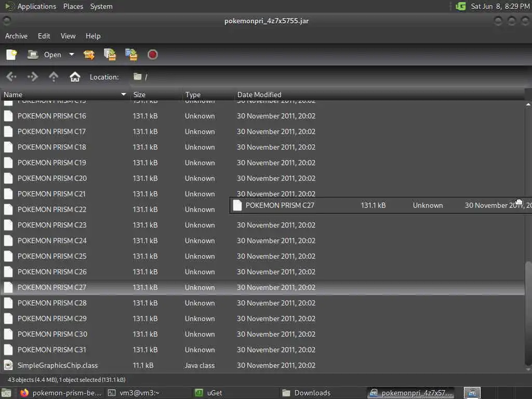
Task: Click Date Modified cell of SimpleGraphicsChip.class
Action: click(x=276, y=365)
